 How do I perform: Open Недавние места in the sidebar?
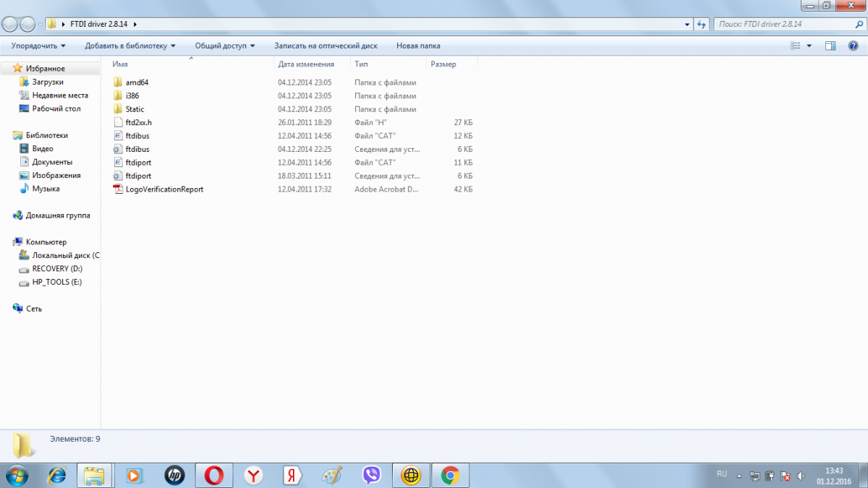[60, 95]
